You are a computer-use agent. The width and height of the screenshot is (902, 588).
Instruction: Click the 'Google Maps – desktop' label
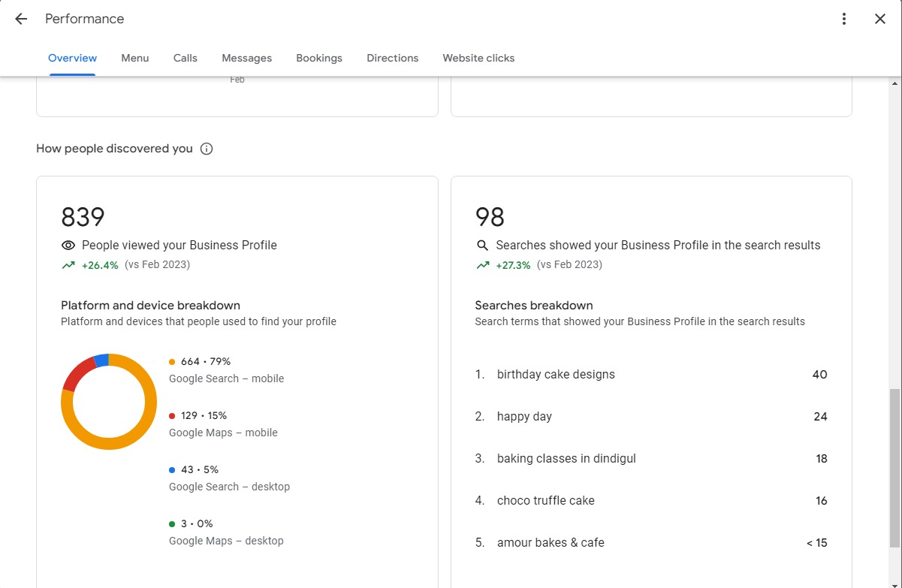click(226, 541)
